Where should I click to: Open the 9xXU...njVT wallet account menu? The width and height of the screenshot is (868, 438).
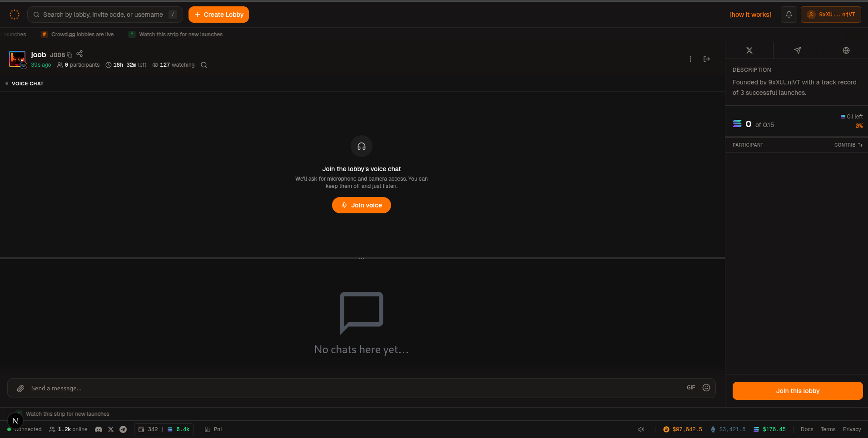[831, 15]
